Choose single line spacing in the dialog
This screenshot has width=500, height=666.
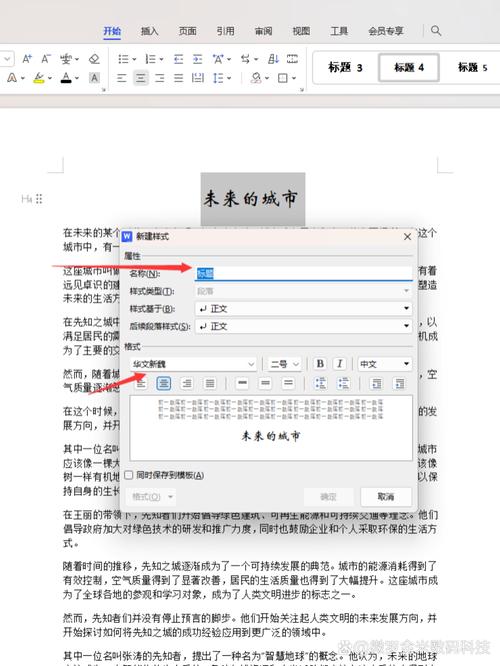click(x=242, y=384)
